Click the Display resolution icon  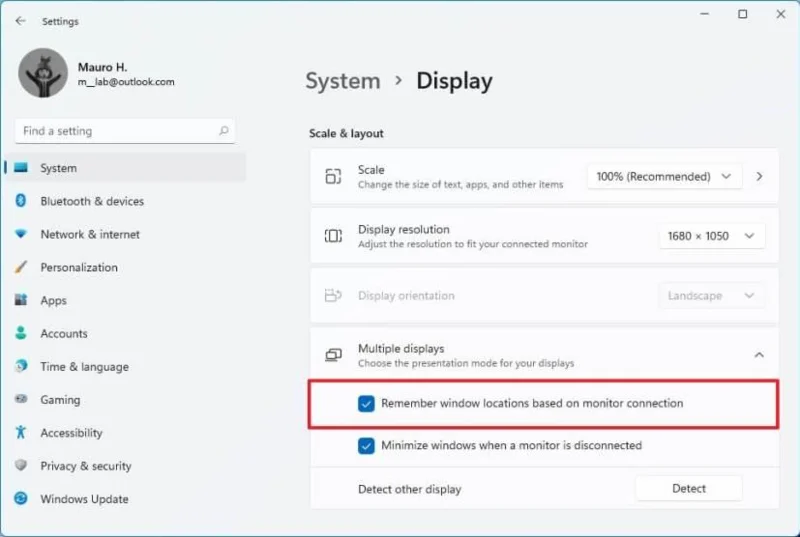point(333,236)
